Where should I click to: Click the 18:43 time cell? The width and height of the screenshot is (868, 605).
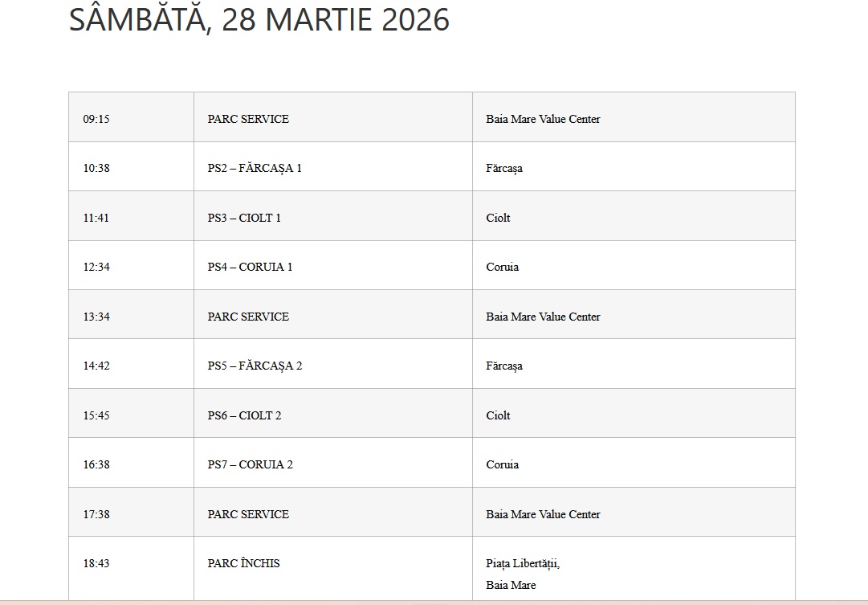[96, 563]
